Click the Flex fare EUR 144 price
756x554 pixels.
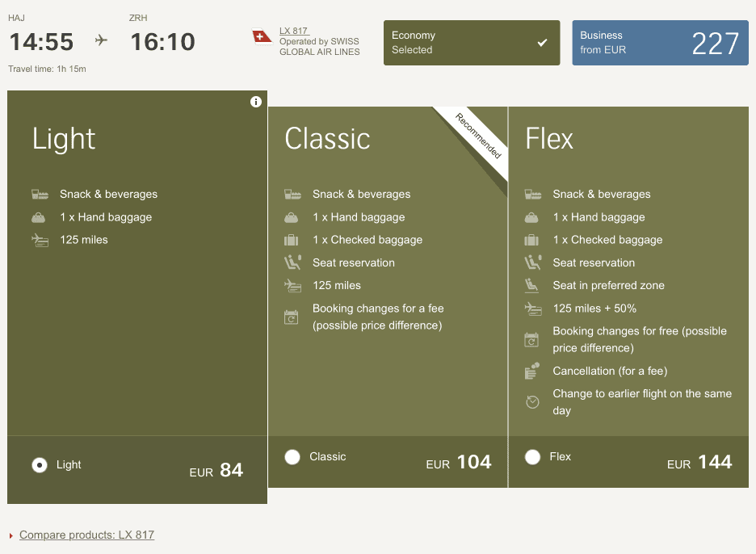[x=699, y=463]
